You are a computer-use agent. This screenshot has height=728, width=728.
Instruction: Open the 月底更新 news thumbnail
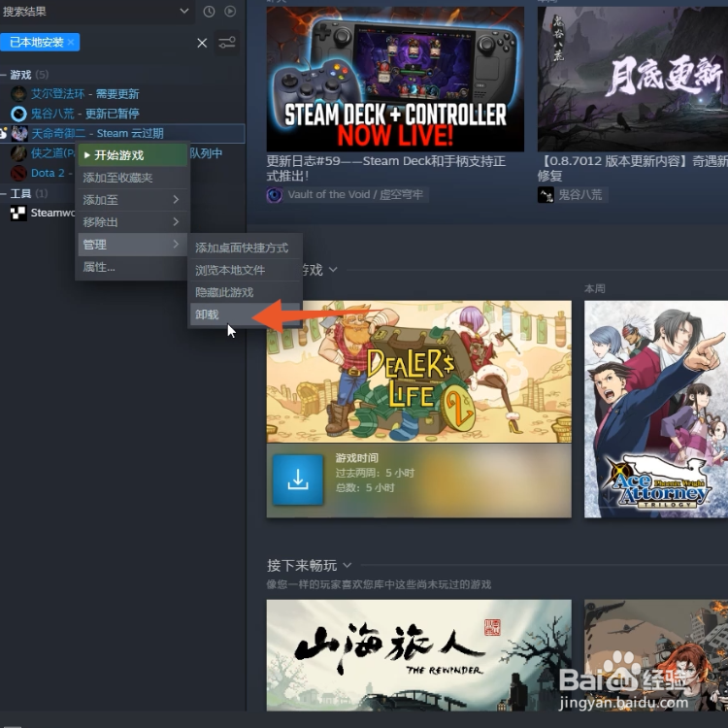632,79
